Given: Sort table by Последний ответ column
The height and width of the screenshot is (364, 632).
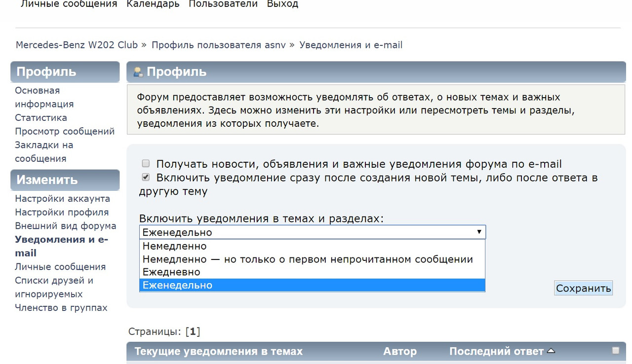Looking at the screenshot, I should [497, 352].
